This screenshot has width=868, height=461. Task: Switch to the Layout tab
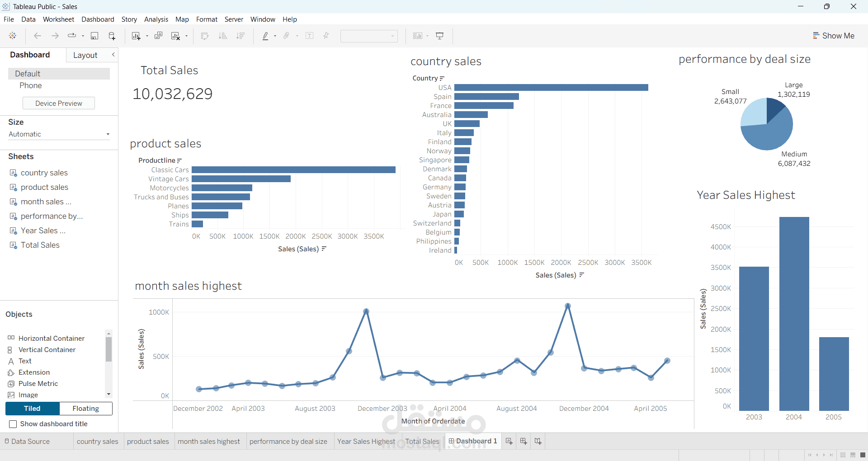pos(85,55)
